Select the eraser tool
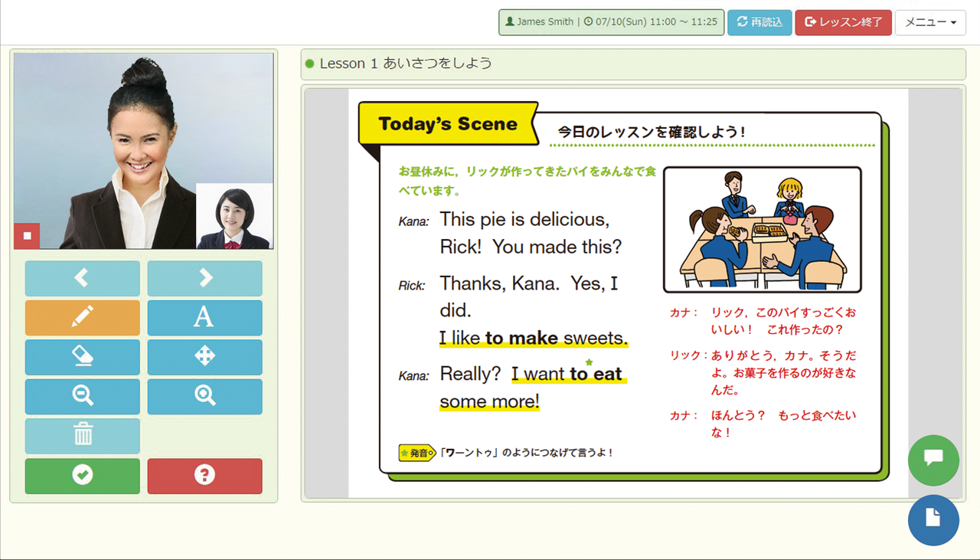980x560 pixels. [x=83, y=357]
